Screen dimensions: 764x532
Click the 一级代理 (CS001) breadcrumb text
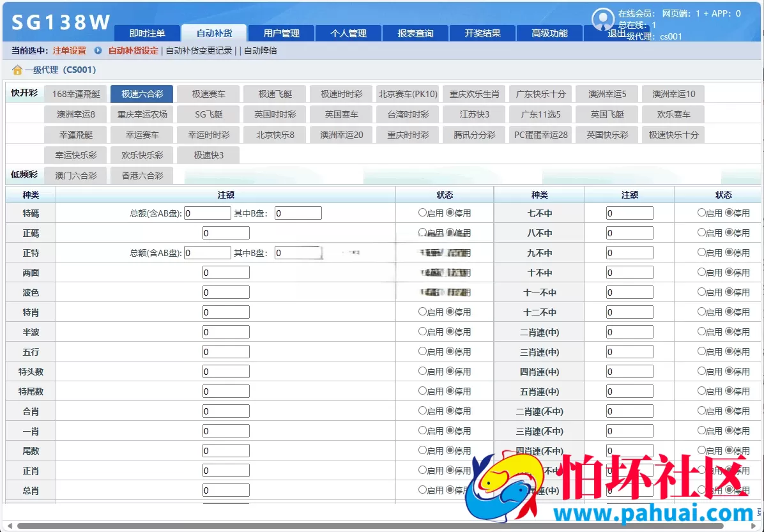pos(61,70)
